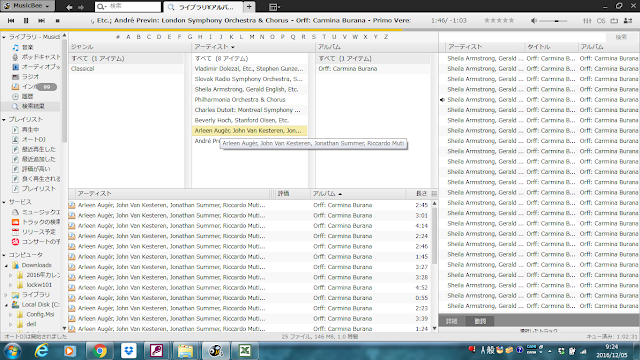Collapse the Local Disk (C:) node

coord(6,305)
